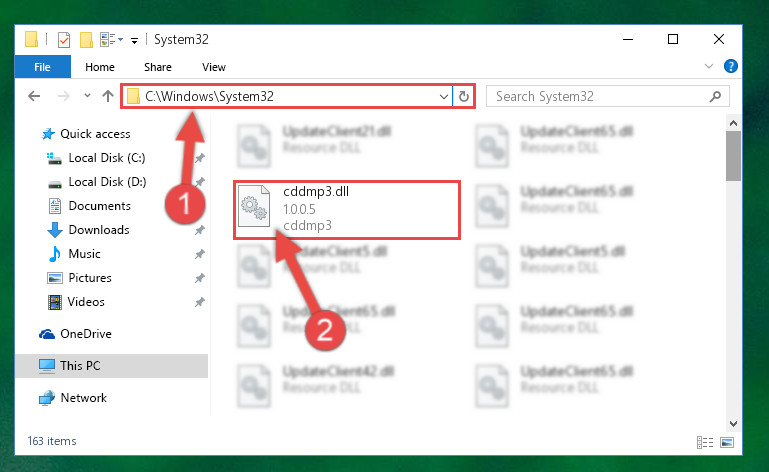Refresh the System32 folder view
769x472 pixels.
pos(463,97)
